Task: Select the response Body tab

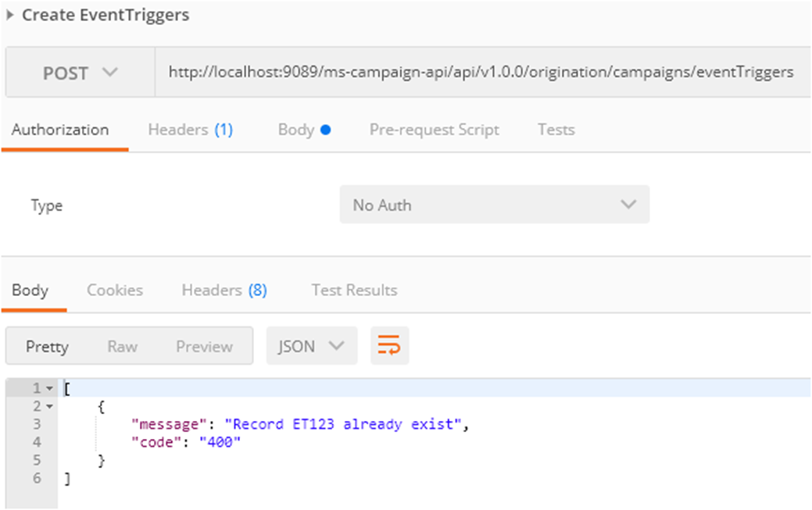Action: pyautogui.click(x=30, y=291)
